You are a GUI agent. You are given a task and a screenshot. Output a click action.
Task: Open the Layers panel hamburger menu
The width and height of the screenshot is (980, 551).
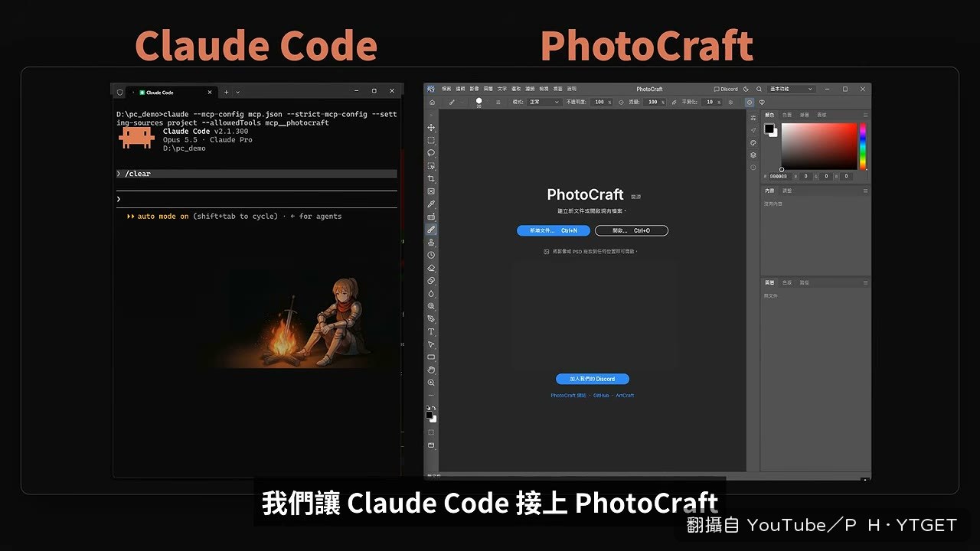865,282
